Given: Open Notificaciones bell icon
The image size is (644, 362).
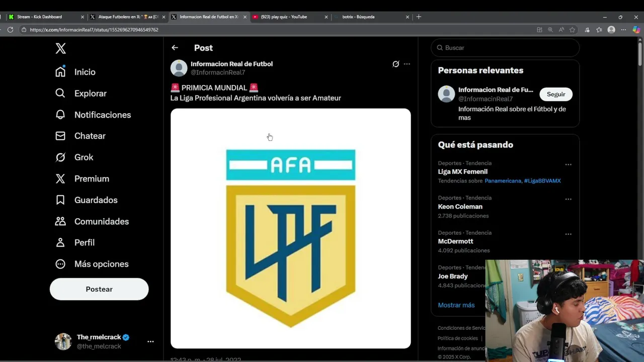Looking at the screenshot, I should (x=60, y=115).
